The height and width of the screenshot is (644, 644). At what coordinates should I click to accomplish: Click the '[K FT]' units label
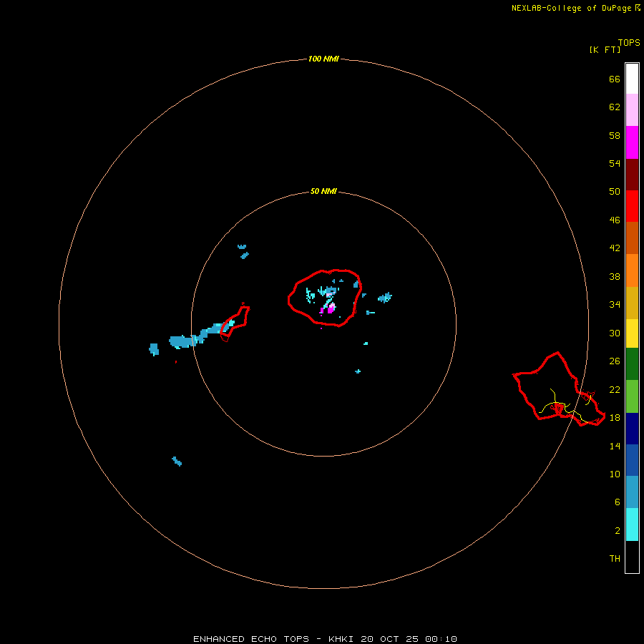[605, 49]
